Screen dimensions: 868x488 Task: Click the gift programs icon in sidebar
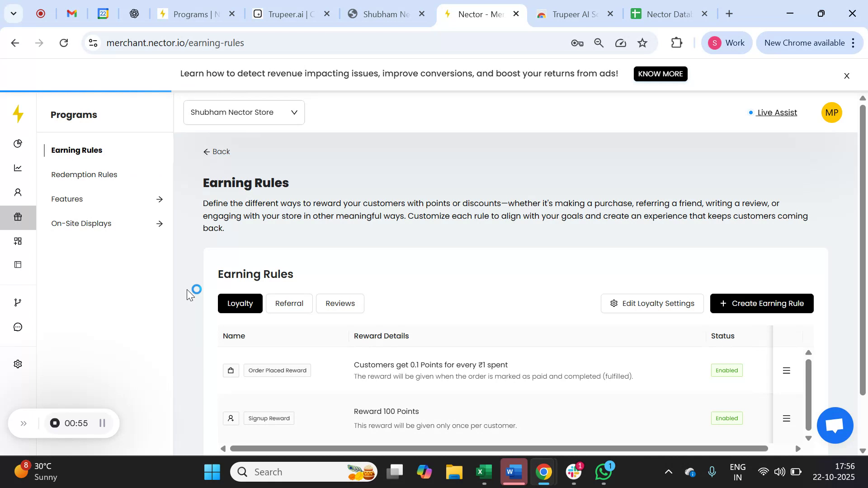click(x=18, y=217)
